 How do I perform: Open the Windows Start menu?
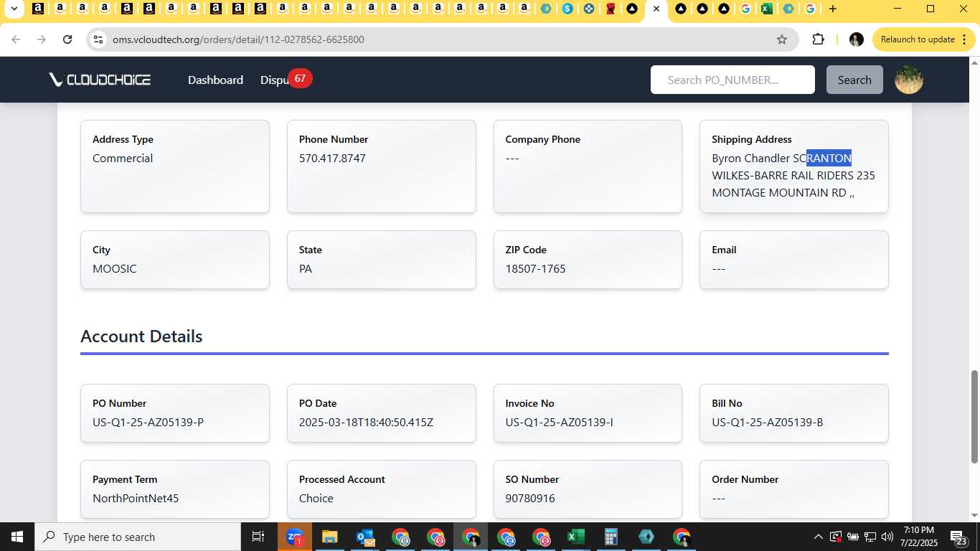coord(17,537)
